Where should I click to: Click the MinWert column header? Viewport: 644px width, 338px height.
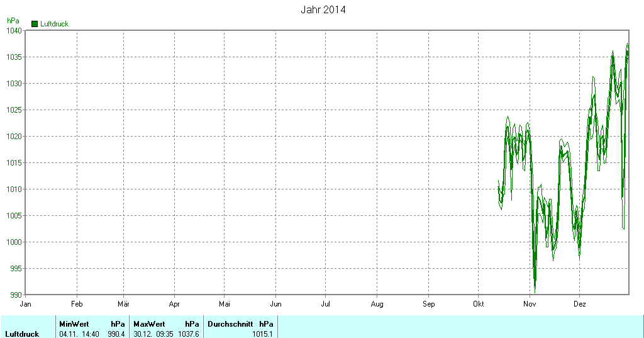coord(74,324)
